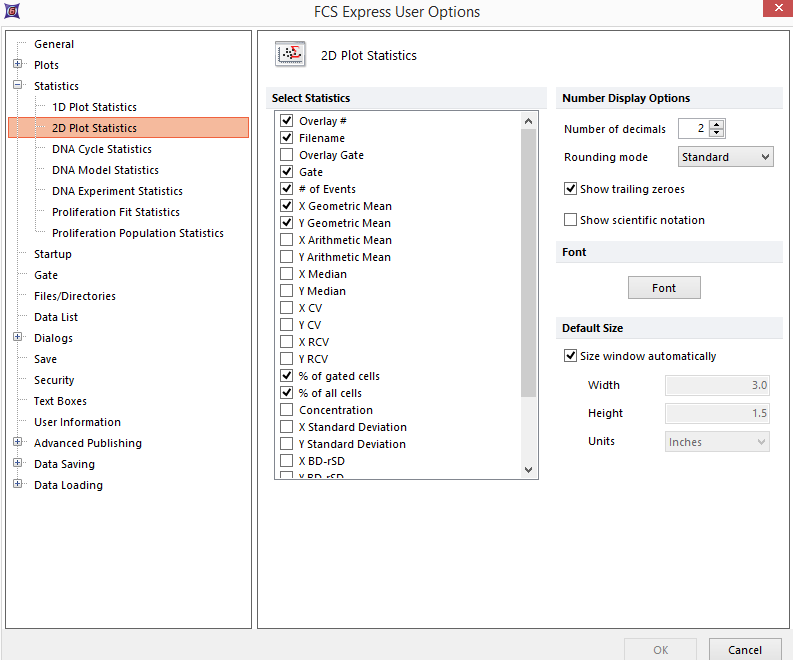Open the Rounding mode dropdown
Screen dimensions: 793x660
pyautogui.click(x=726, y=157)
